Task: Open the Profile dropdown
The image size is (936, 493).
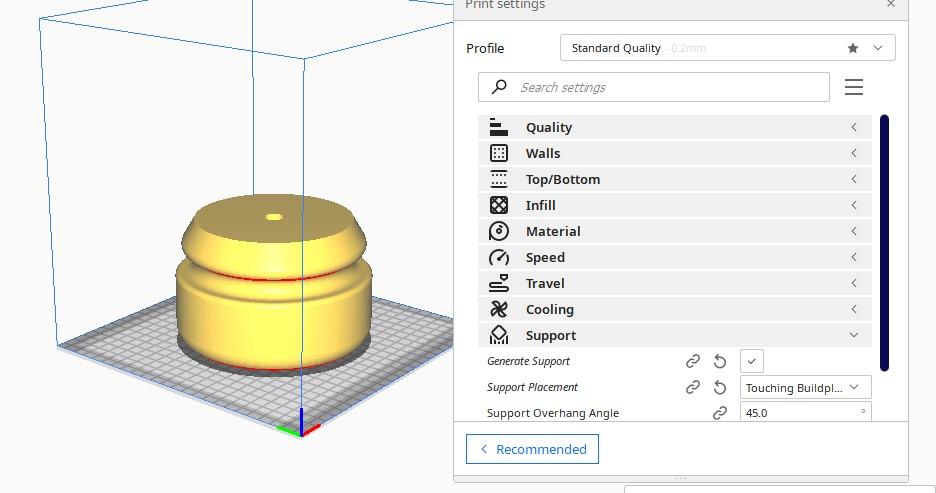Action: (x=728, y=48)
